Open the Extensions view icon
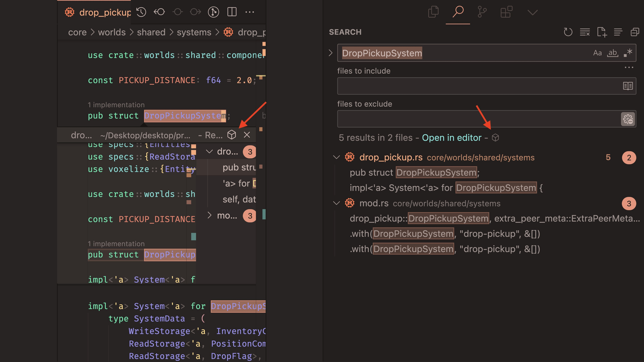 point(506,12)
